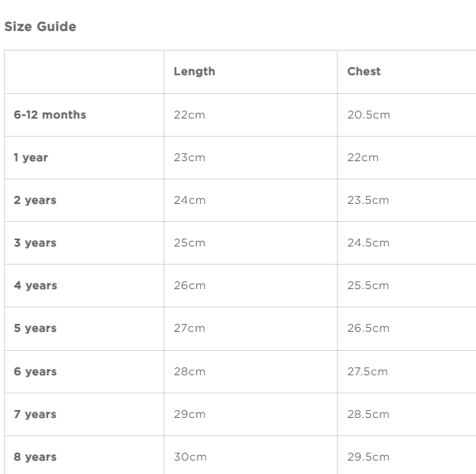The height and width of the screenshot is (474, 476).
Task: Click the 28cm length measurement
Action: [190, 371]
